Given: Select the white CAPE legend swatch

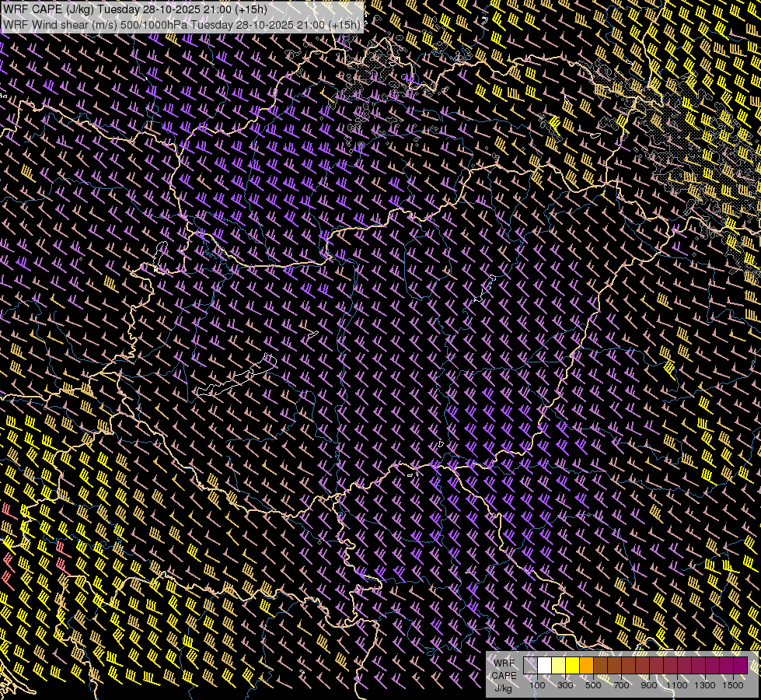Looking at the screenshot, I should point(545,666).
